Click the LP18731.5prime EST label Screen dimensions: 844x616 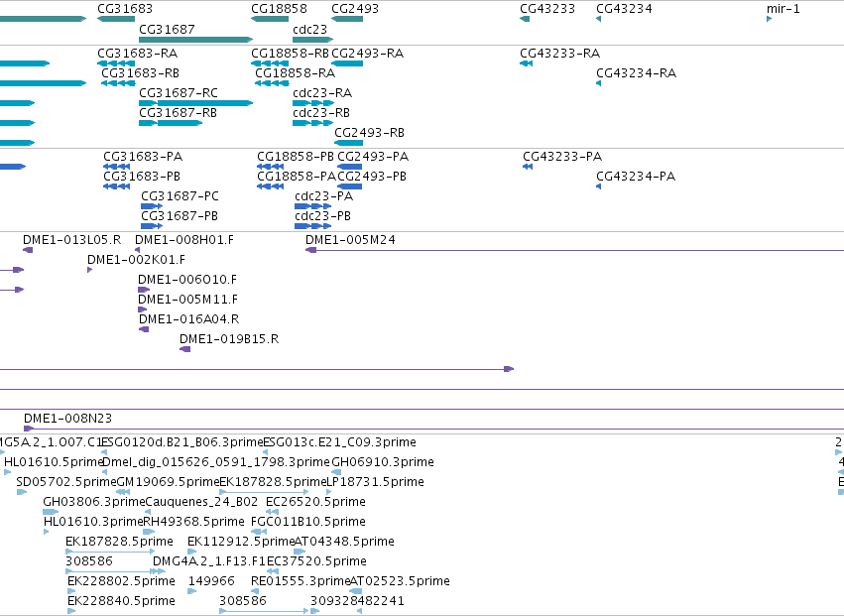tap(375, 482)
